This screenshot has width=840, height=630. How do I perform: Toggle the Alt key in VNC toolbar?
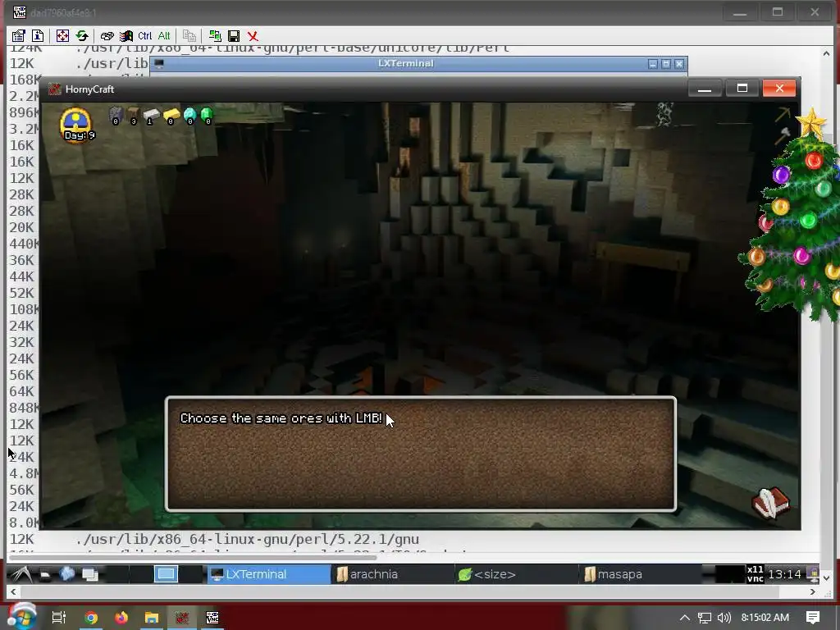(164, 36)
